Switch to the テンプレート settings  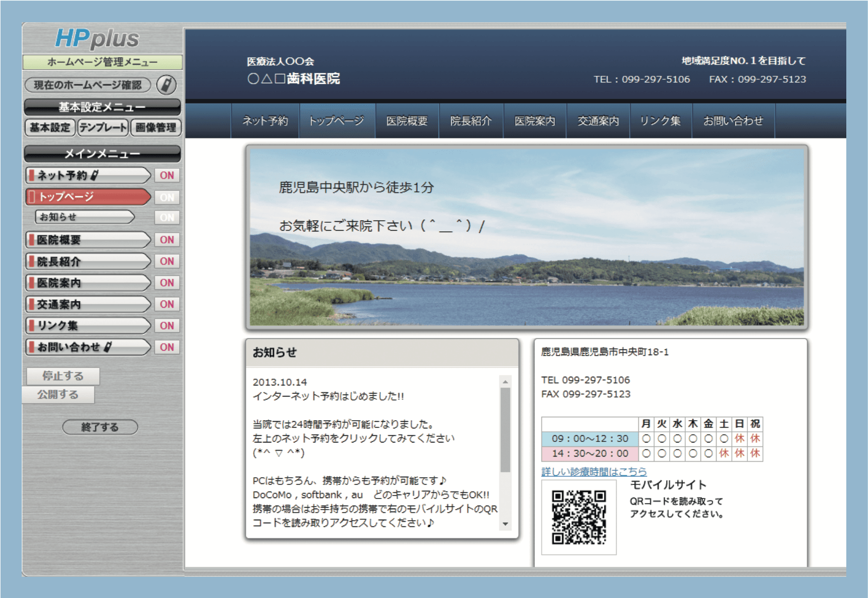coord(103,127)
